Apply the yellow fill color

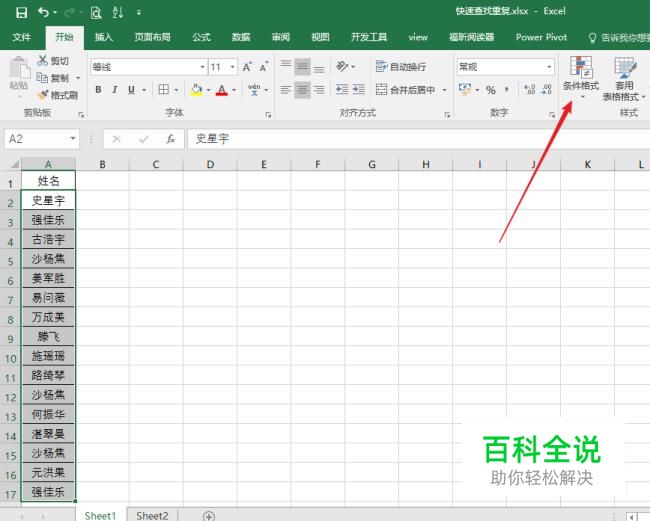197,90
